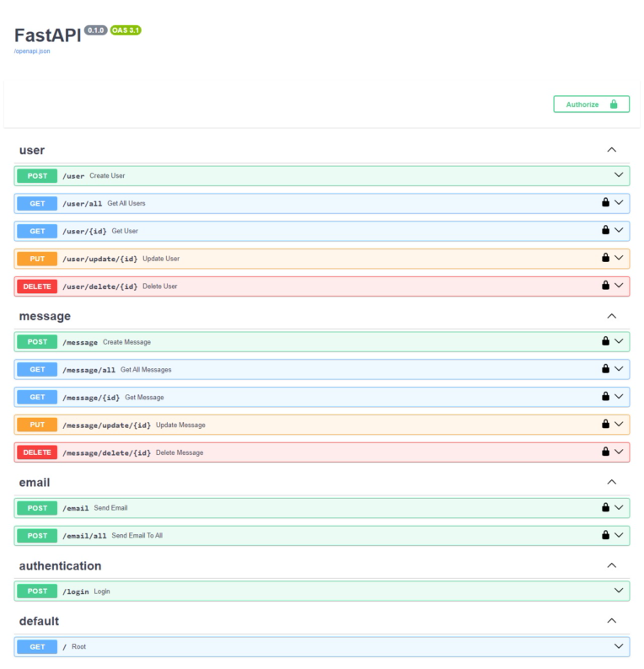Click GET badge on /message/{id} row
The height and width of the screenshot is (669, 644).
(37, 397)
